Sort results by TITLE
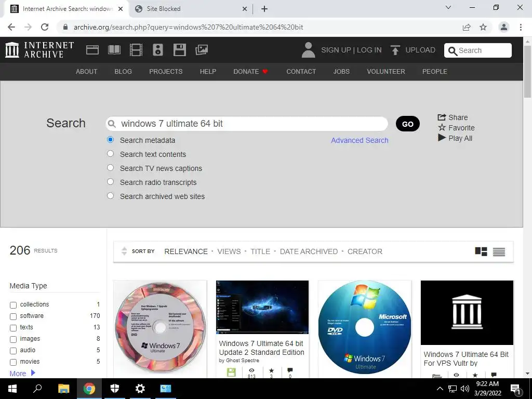The image size is (532, 399). [260, 251]
